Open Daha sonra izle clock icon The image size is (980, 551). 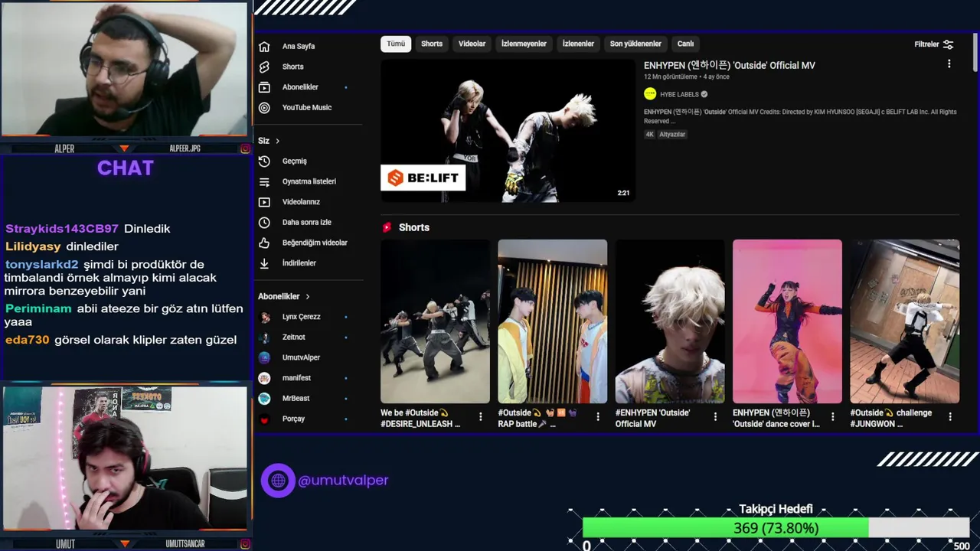(264, 223)
